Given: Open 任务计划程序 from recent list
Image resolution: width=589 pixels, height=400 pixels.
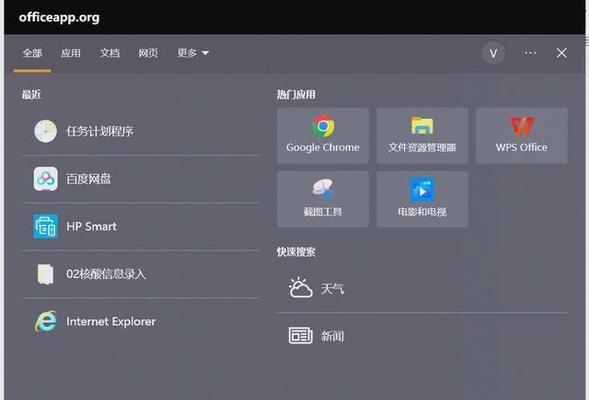Looking at the screenshot, I should 140,131.
